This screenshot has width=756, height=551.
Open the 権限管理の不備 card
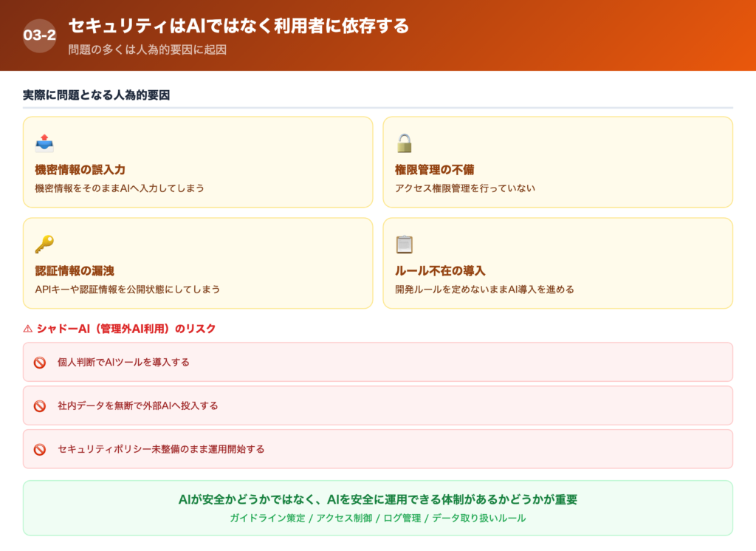tap(557, 162)
